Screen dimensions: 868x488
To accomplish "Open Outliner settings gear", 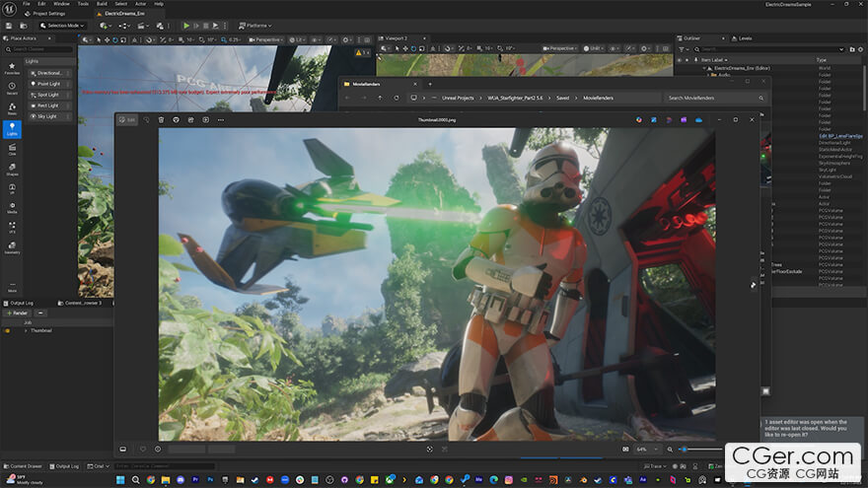I will point(861,49).
